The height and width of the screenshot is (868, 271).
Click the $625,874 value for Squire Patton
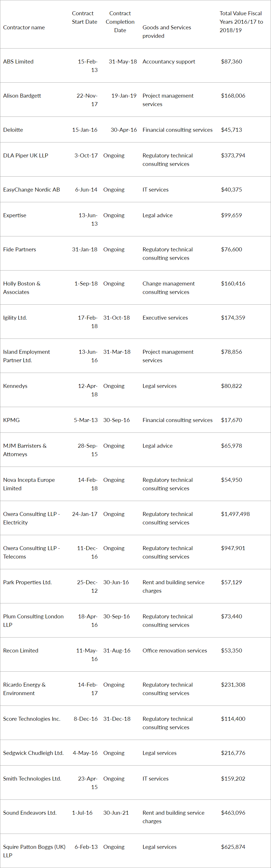click(x=233, y=847)
